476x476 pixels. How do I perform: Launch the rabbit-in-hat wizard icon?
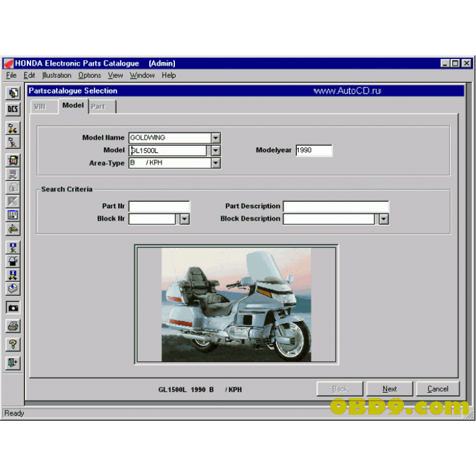(12, 261)
